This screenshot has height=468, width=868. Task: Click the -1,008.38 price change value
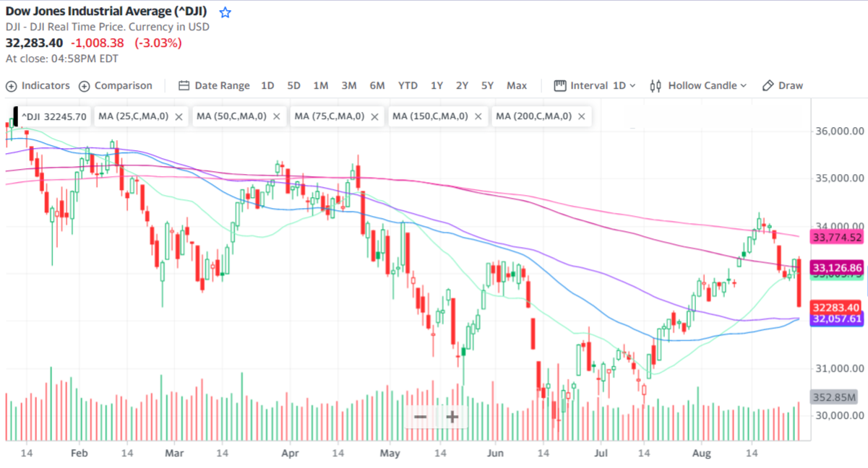pos(99,43)
